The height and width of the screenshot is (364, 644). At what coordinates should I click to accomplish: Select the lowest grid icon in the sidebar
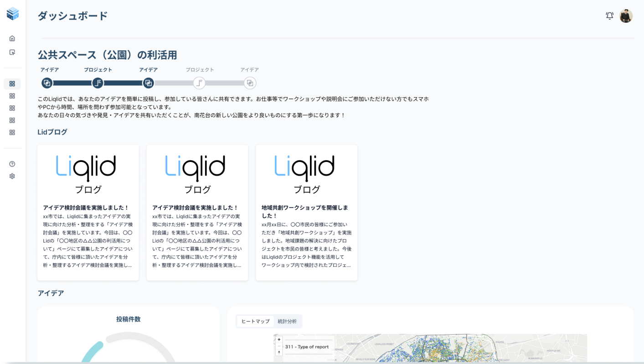(x=12, y=132)
